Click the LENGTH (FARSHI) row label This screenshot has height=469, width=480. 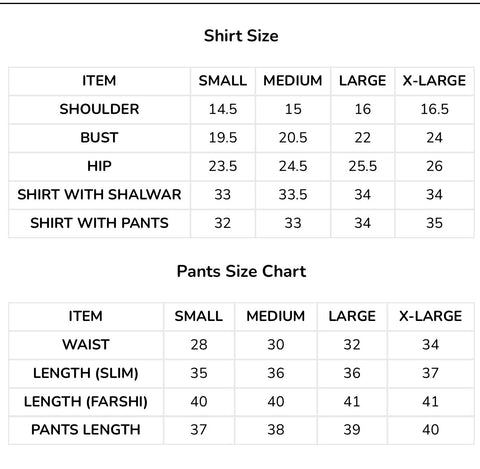tap(86, 401)
